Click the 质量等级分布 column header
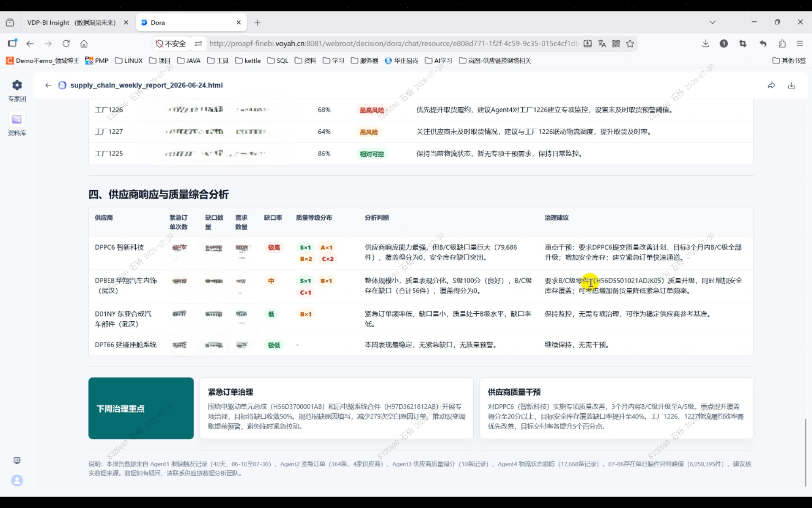Screen dimensions: 812x508 point(314,218)
